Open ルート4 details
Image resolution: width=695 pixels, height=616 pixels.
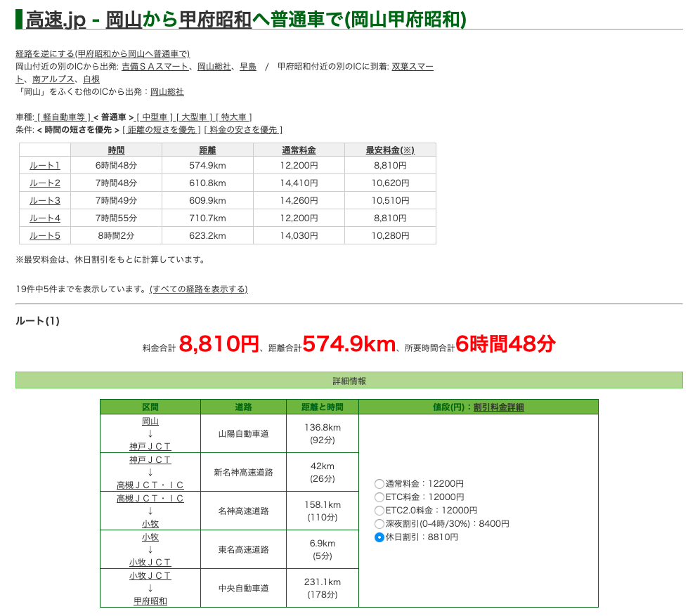[x=45, y=218]
